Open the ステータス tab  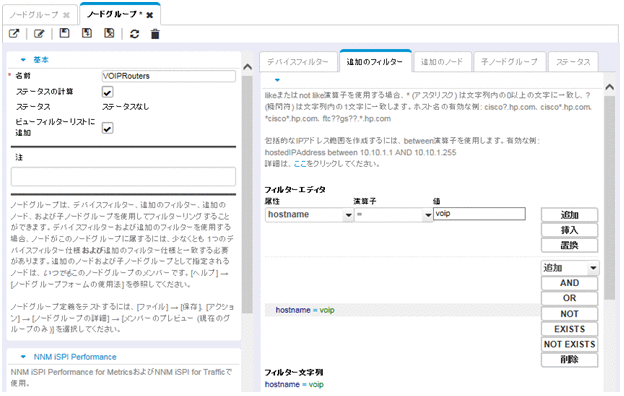(573, 62)
